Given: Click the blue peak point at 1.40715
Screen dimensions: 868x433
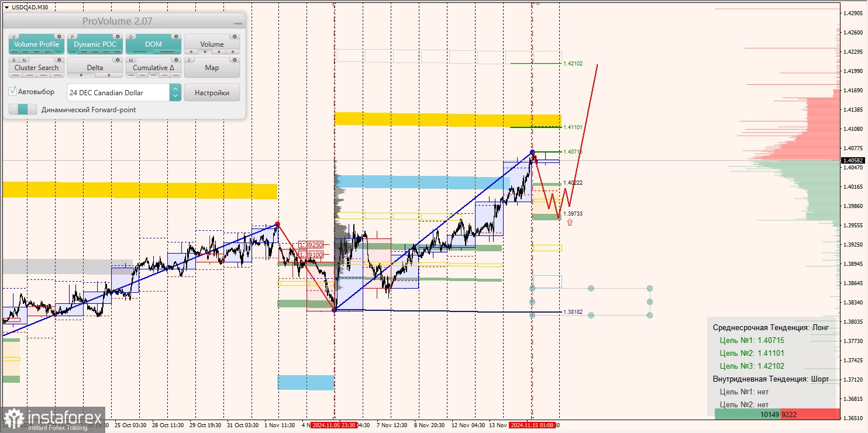Looking at the screenshot, I should click(532, 152).
